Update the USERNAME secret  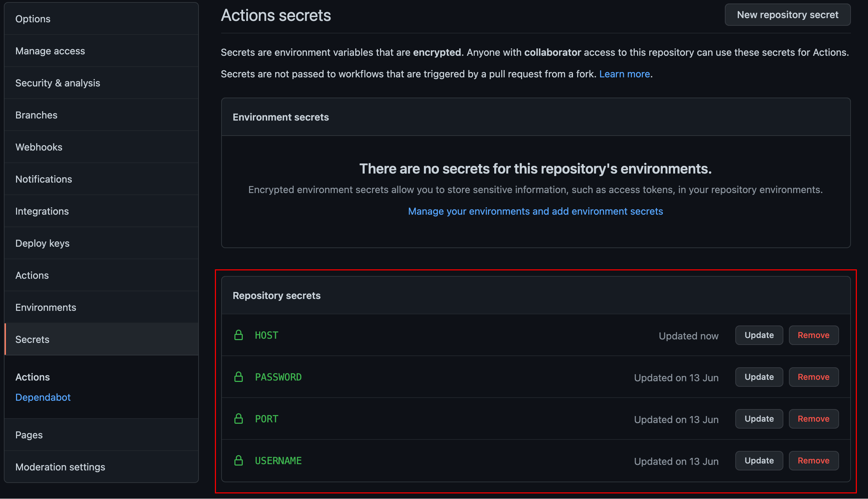click(x=759, y=461)
